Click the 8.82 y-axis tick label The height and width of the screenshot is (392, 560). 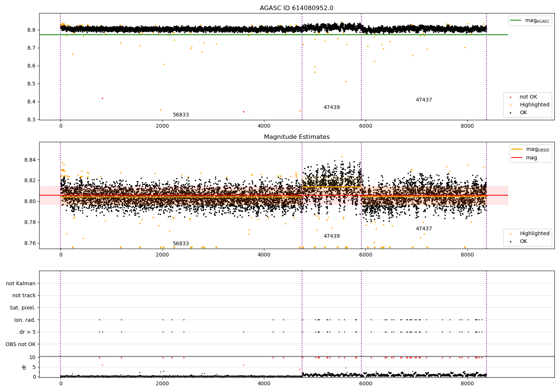click(x=30, y=181)
